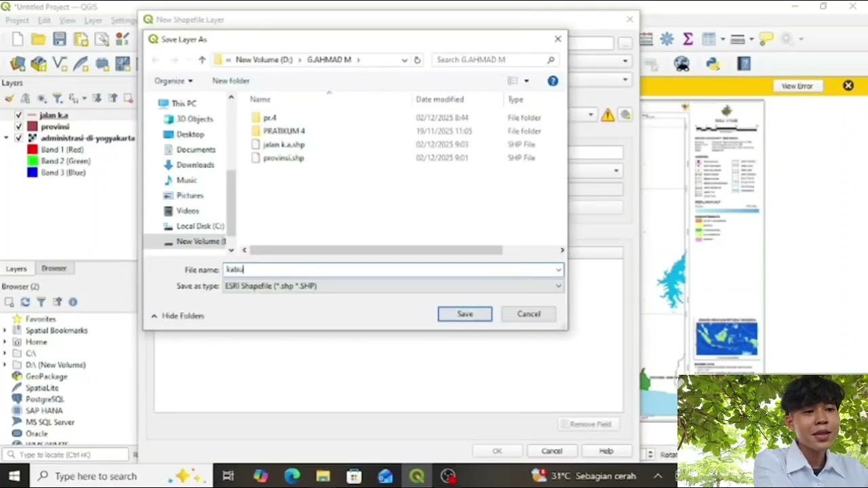Toggle visibility of provinsi layer
Viewport: 868px width, 488px height.
(x=19, y=127)
